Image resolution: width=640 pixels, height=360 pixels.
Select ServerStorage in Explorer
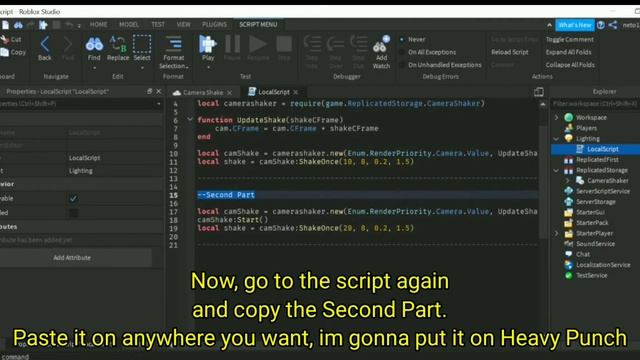[x=596, y=202]
